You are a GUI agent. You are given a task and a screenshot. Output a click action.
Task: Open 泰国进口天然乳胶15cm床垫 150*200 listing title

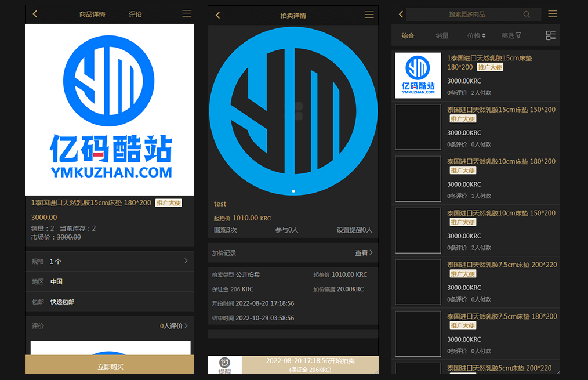501,110
